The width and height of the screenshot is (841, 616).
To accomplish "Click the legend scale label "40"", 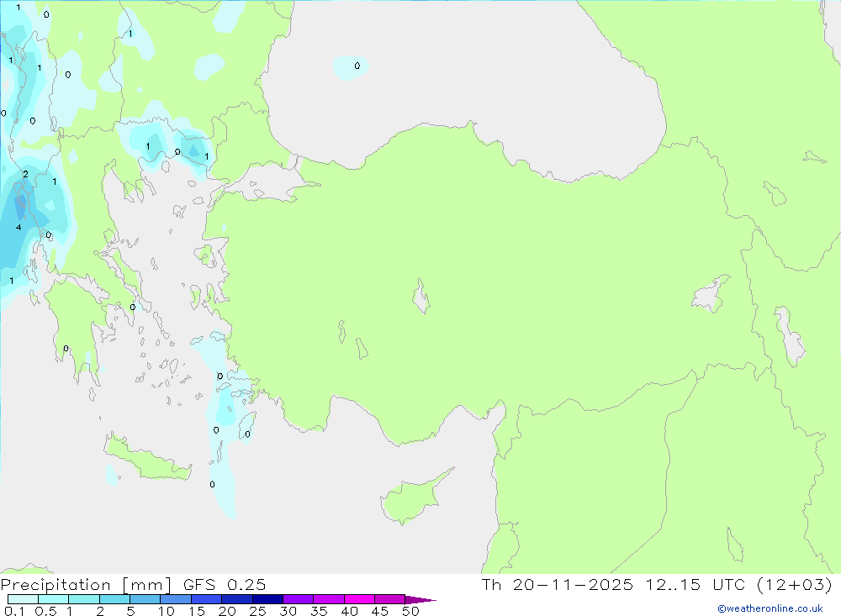I will pyautogui.click(x=349, y=611).
